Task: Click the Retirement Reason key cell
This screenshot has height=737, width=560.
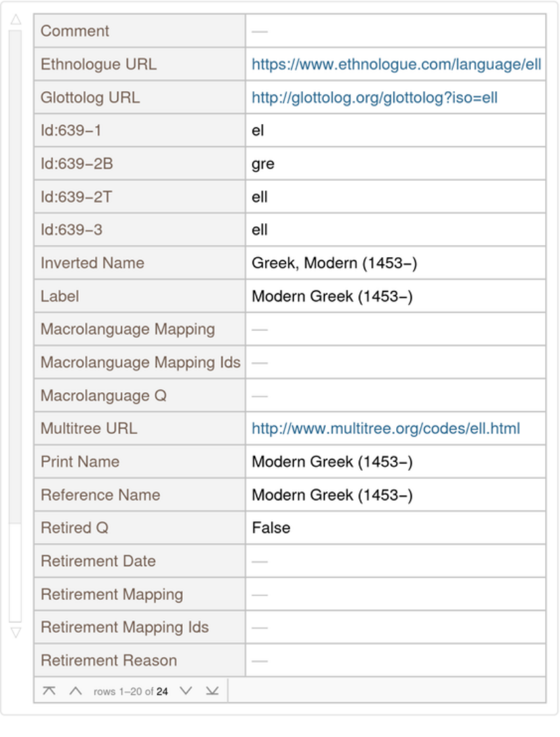Action: click(109, 660)
